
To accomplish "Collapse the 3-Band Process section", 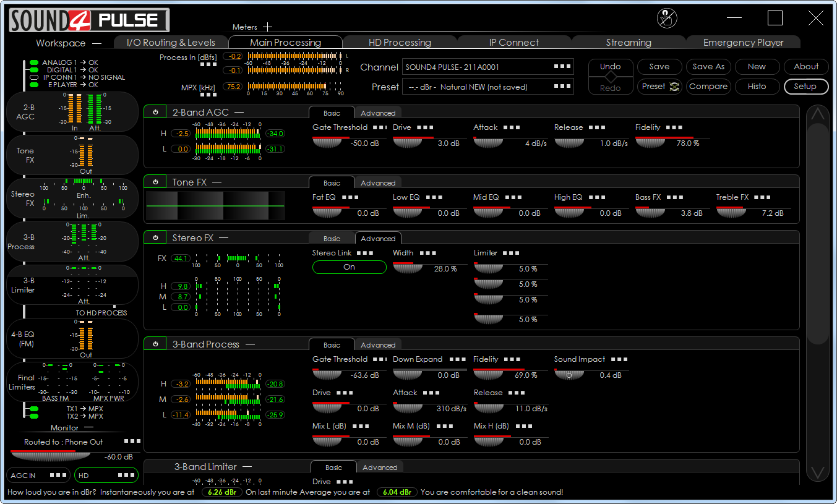I will tap(250, 344).
